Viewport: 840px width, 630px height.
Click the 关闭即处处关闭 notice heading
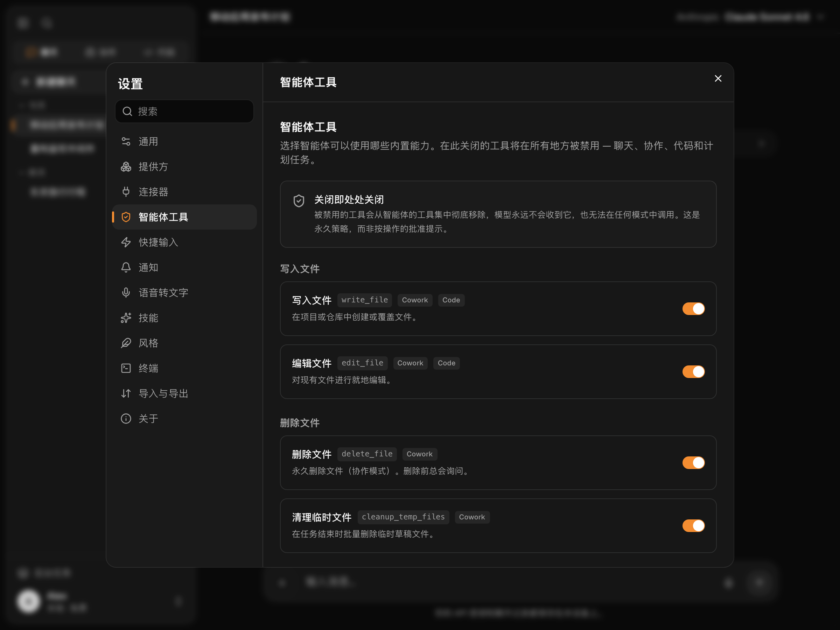(349, 200)
